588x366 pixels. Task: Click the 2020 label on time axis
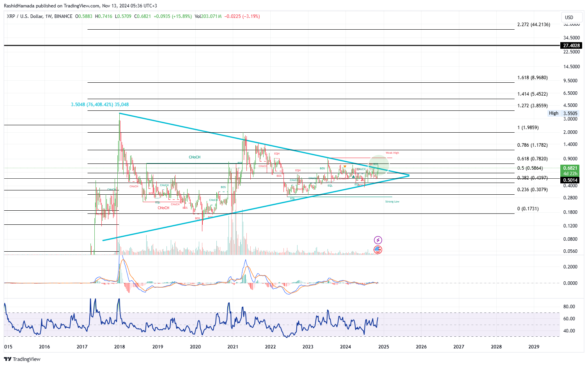[195, 347]
